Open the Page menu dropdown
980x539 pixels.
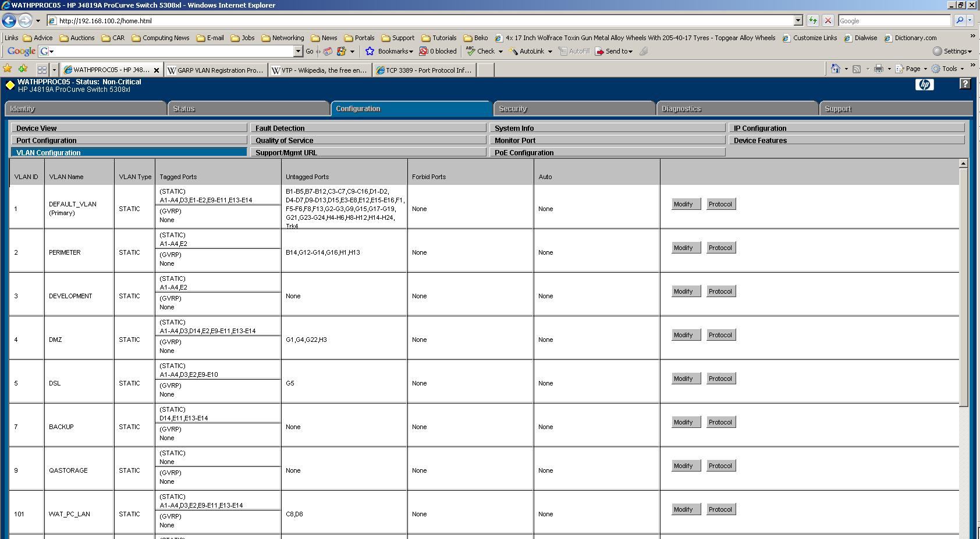pos(911,69)
